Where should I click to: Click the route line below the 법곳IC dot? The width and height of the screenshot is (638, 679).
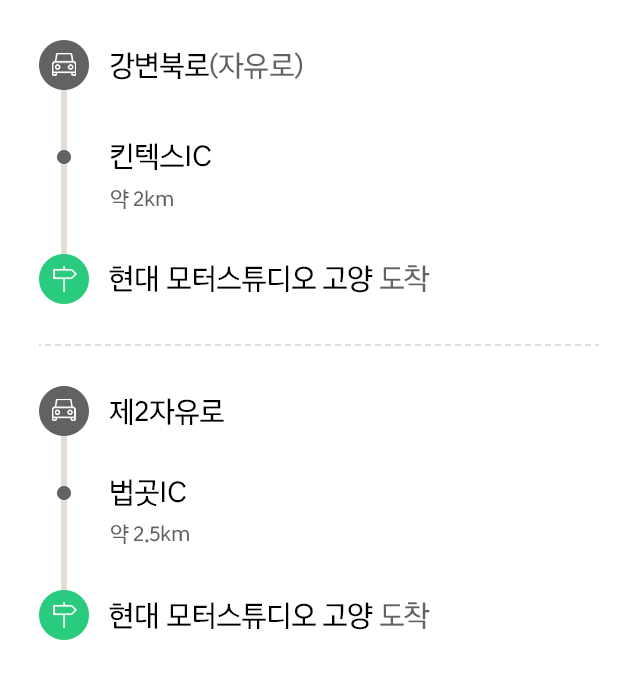(x=64, y=545)
